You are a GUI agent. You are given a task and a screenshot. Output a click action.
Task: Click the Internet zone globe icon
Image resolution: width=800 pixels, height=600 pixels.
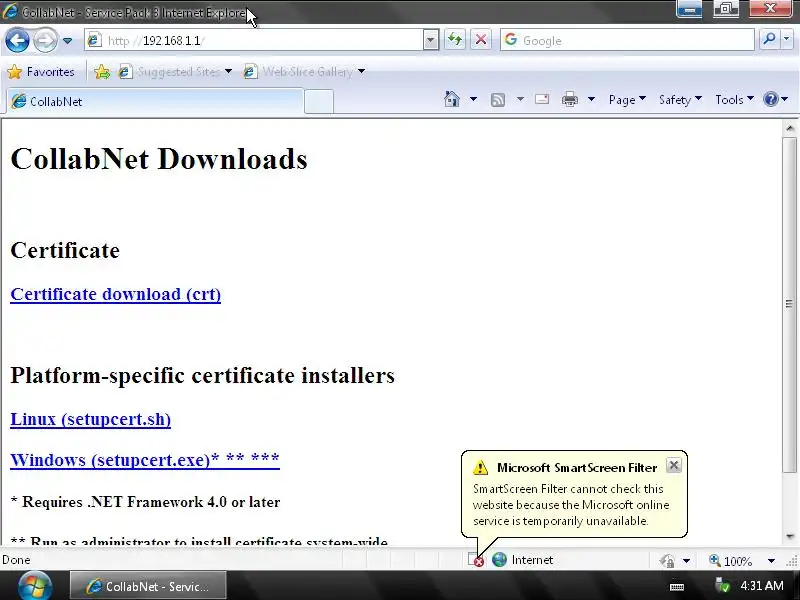click(499, 560)
